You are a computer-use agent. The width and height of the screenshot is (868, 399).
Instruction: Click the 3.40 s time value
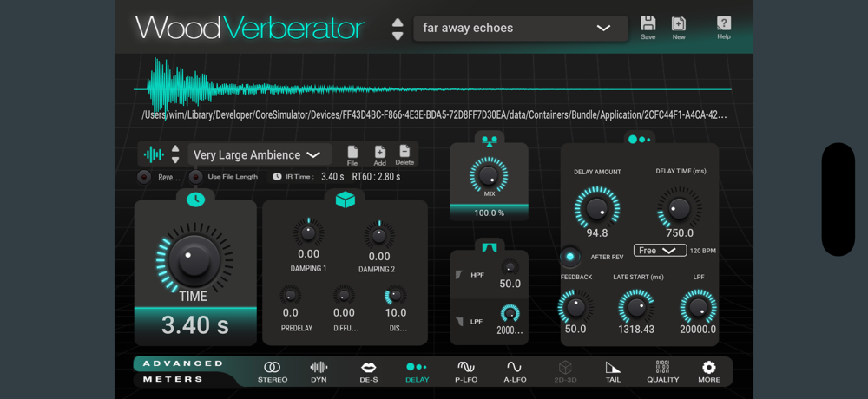[x=194, y=325]
